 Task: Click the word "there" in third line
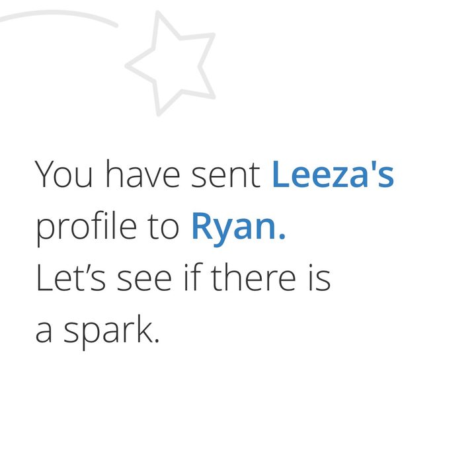coord(253,277)
